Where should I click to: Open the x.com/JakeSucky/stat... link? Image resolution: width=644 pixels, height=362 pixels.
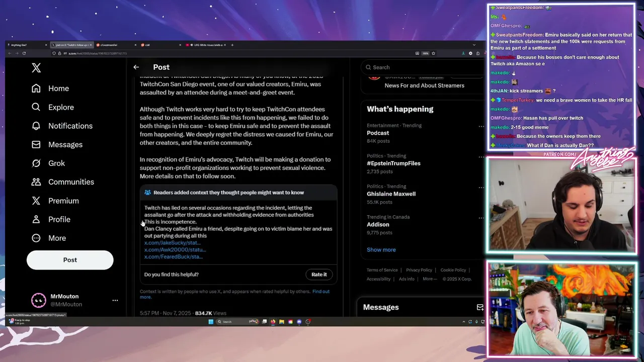[173, 243]
